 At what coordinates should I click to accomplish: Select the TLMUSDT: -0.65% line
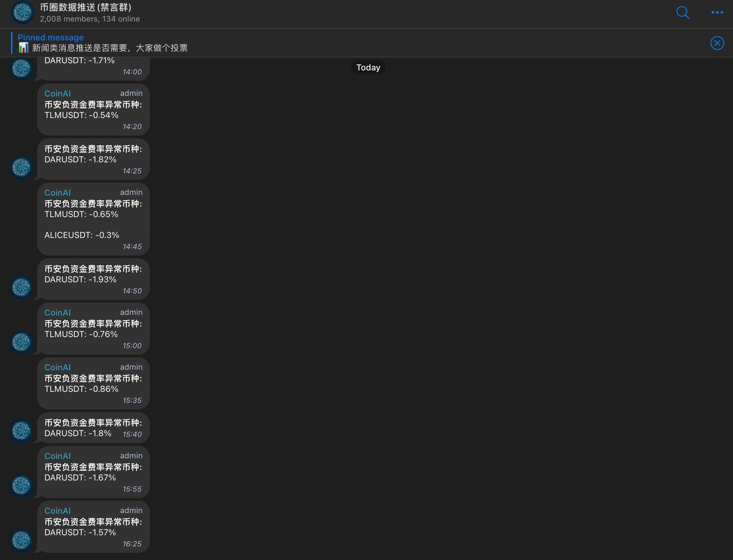click(x=81, y=214)
